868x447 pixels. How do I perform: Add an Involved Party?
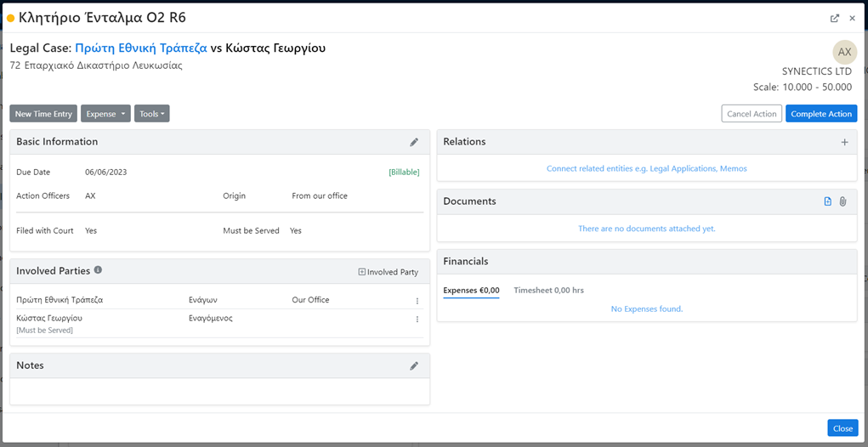click(388, 272)
